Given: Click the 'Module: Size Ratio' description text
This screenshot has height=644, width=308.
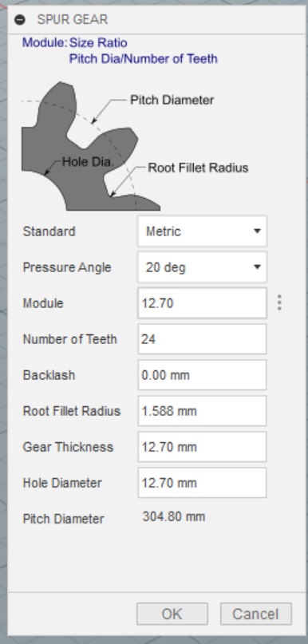Looking at the screenshot, I should (75, 43).
